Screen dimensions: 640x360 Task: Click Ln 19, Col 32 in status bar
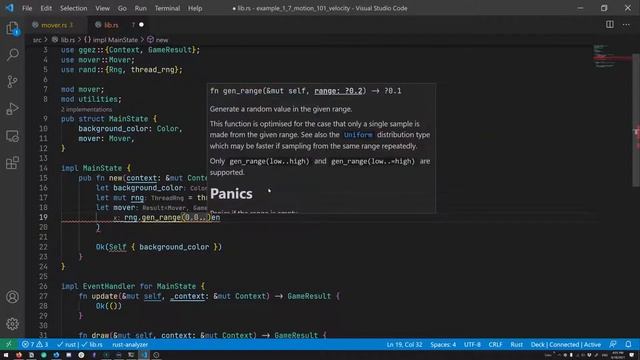coord(404,344)
